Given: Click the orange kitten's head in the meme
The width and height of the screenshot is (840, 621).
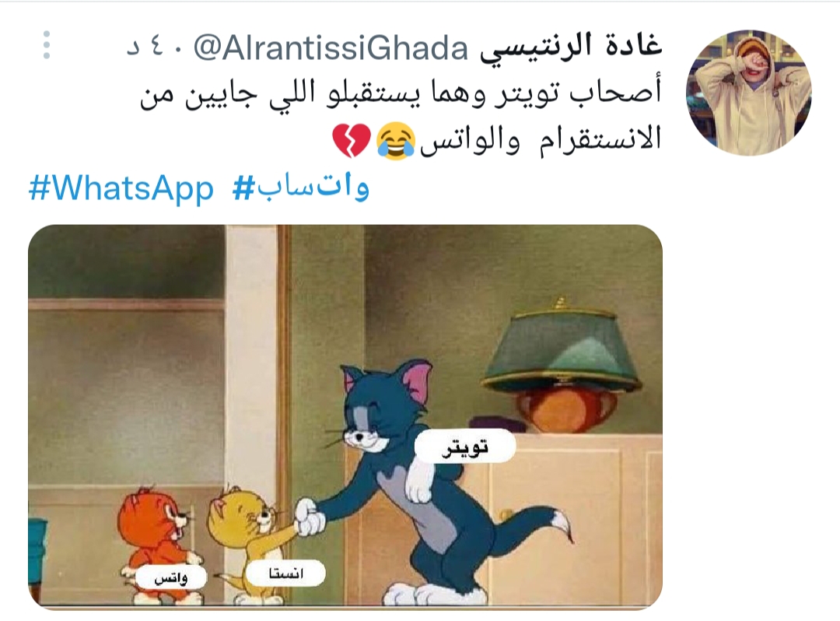Looking at the screenshot, I should point(151,518).
